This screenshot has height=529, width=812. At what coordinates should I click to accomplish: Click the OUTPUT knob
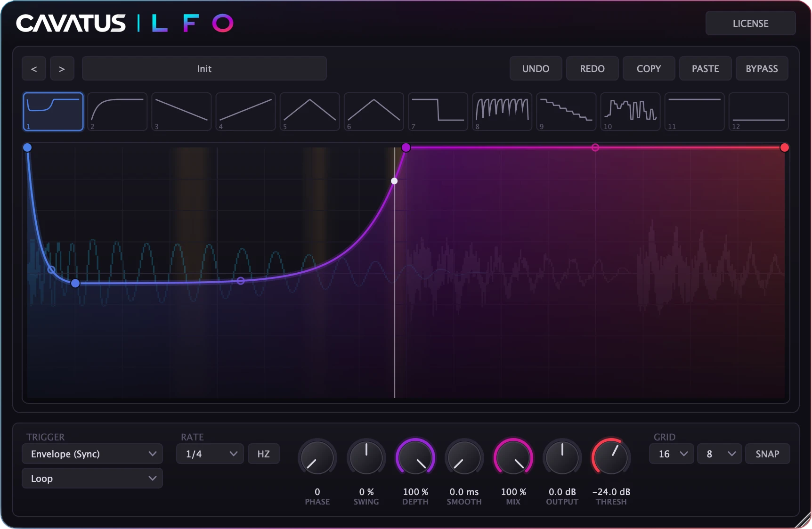pos(562,457)
